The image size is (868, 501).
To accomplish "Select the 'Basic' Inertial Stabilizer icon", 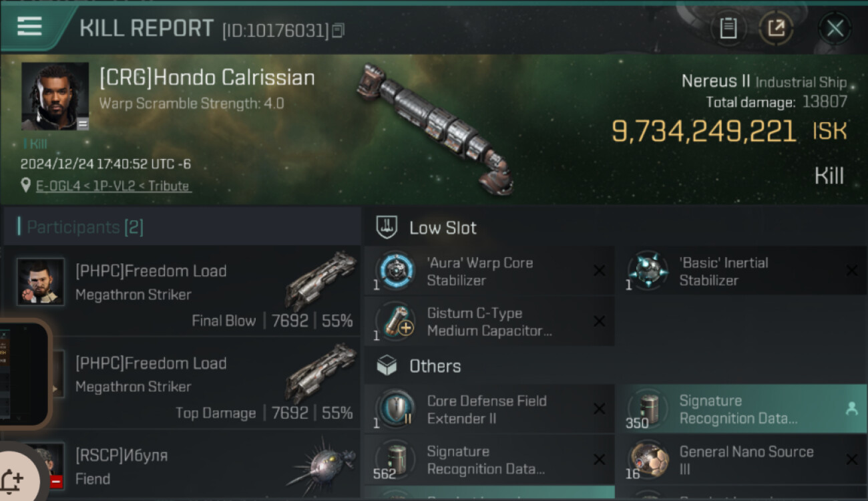I will (648, 271).
